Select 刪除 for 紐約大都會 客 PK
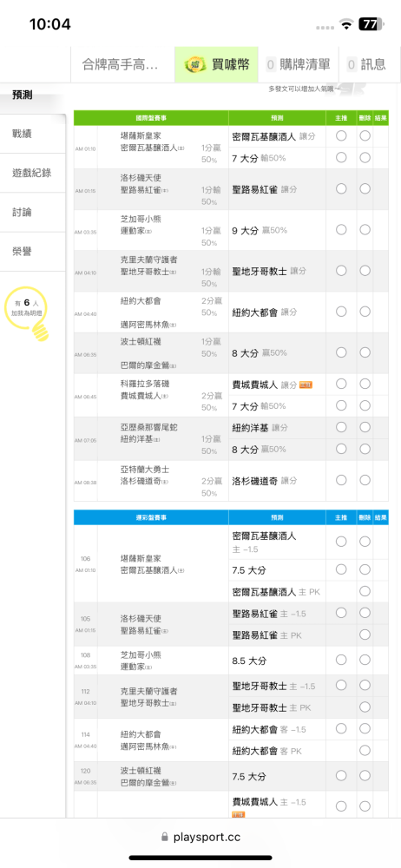The height and width of the screenshot is (868, 401). pos(365,751)
